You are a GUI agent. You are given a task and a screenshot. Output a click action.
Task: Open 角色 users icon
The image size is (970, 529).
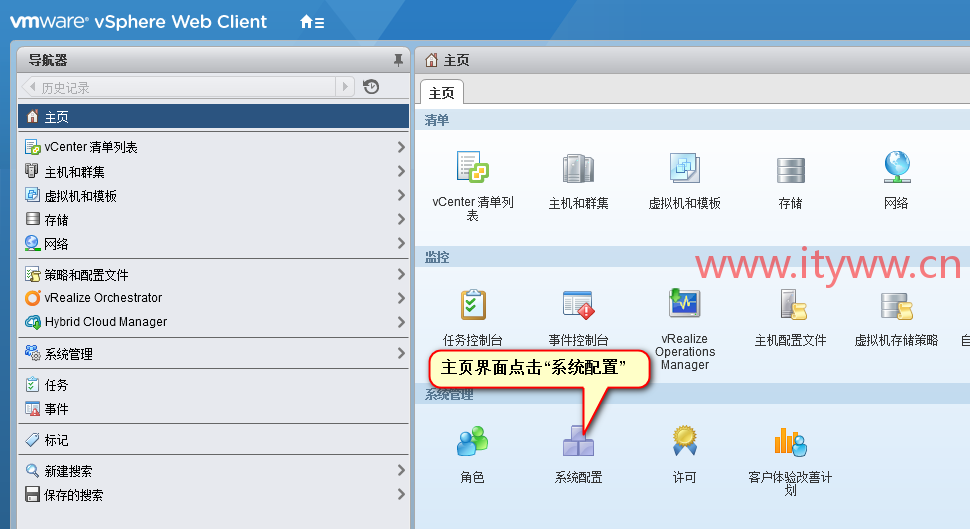(473, 441)
